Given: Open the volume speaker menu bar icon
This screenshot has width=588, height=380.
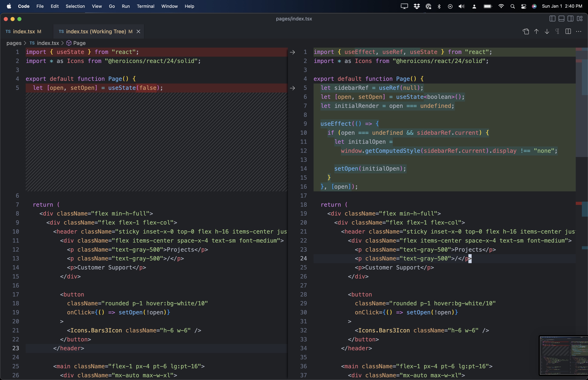Looking at the screenshot, I should 461,6.
